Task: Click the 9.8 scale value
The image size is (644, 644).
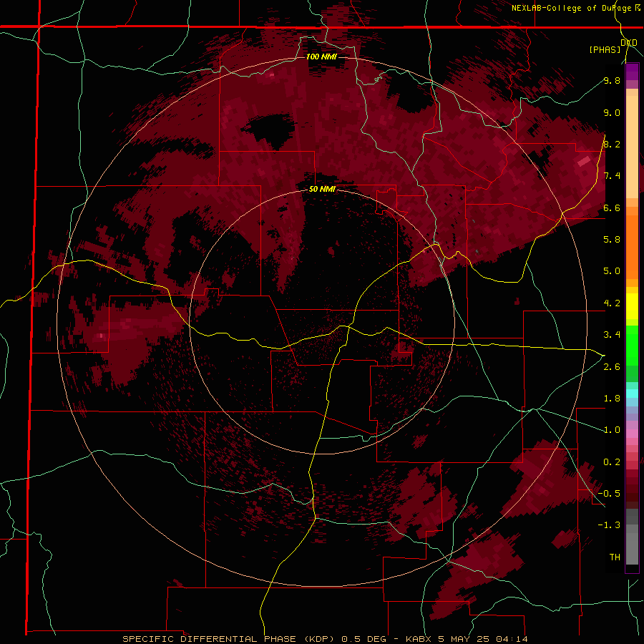Action: (612, 80)
